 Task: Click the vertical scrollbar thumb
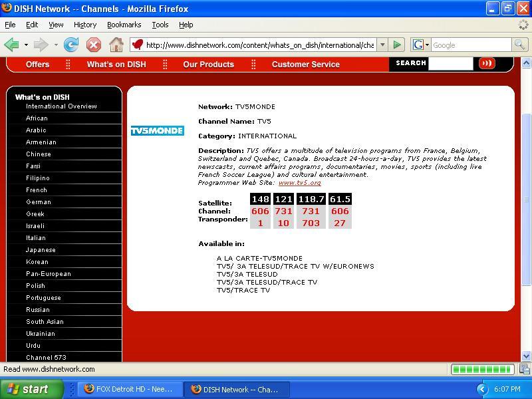pyautogui.click(x=526, y=199)
